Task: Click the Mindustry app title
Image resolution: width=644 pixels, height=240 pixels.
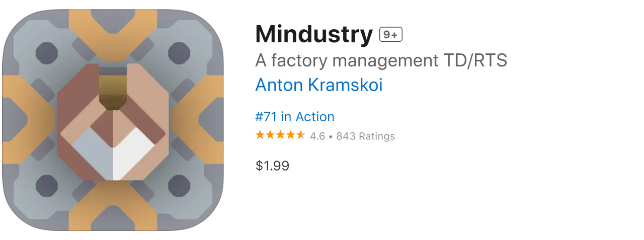Action: (x=314, y=34)
